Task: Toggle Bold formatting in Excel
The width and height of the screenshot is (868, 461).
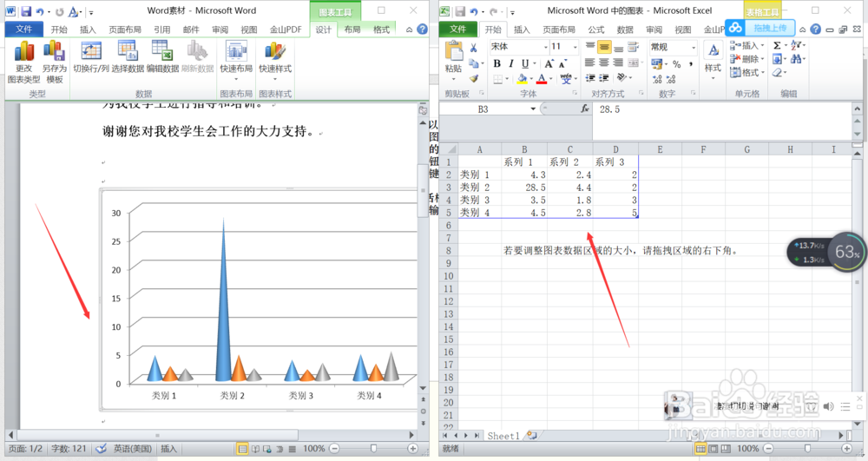Action: click(497, 63)
